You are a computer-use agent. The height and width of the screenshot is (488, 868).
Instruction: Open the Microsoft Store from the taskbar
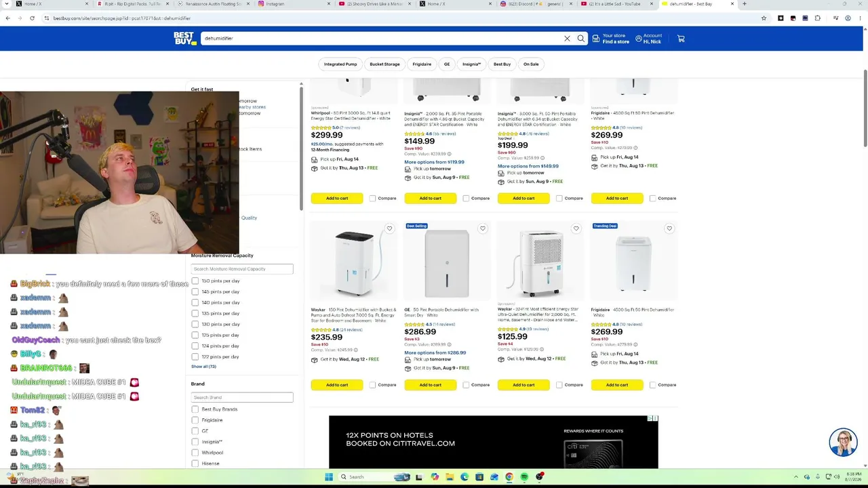tap(479, 477)
